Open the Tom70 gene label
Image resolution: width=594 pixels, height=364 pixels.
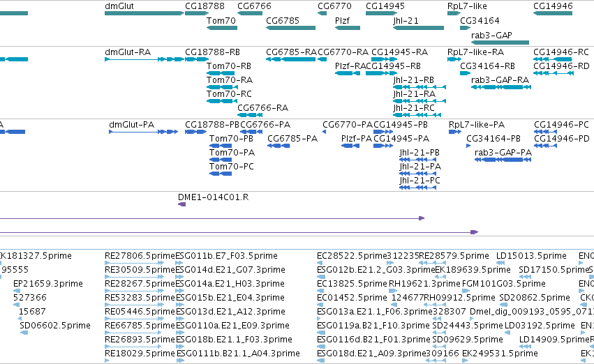(221, 21)
